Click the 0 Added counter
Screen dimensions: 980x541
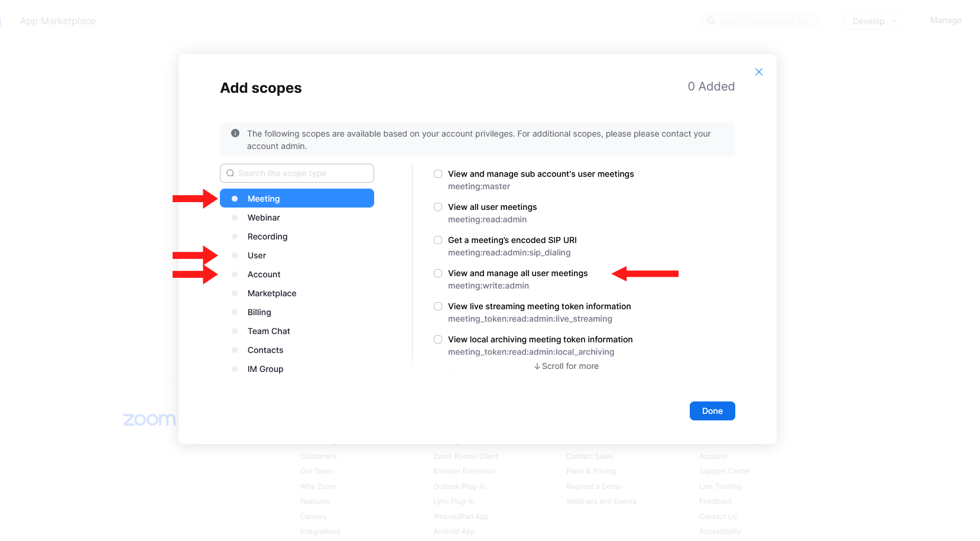711,86
